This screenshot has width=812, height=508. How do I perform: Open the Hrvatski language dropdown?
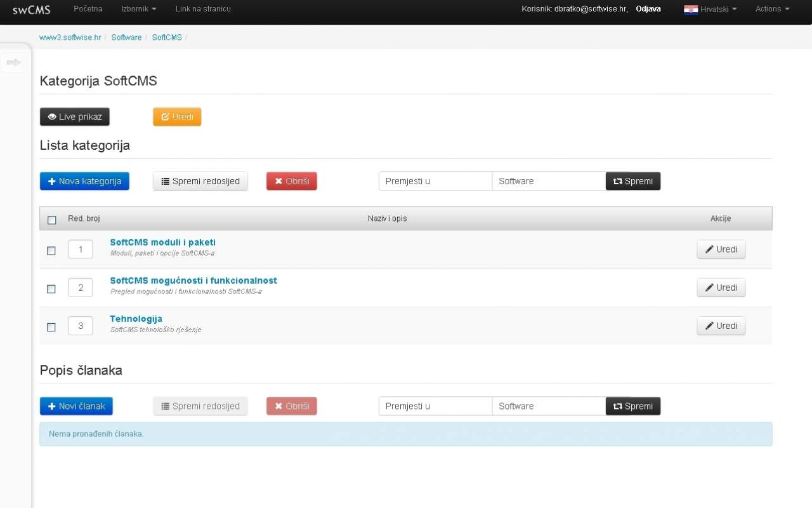(718, 10)
